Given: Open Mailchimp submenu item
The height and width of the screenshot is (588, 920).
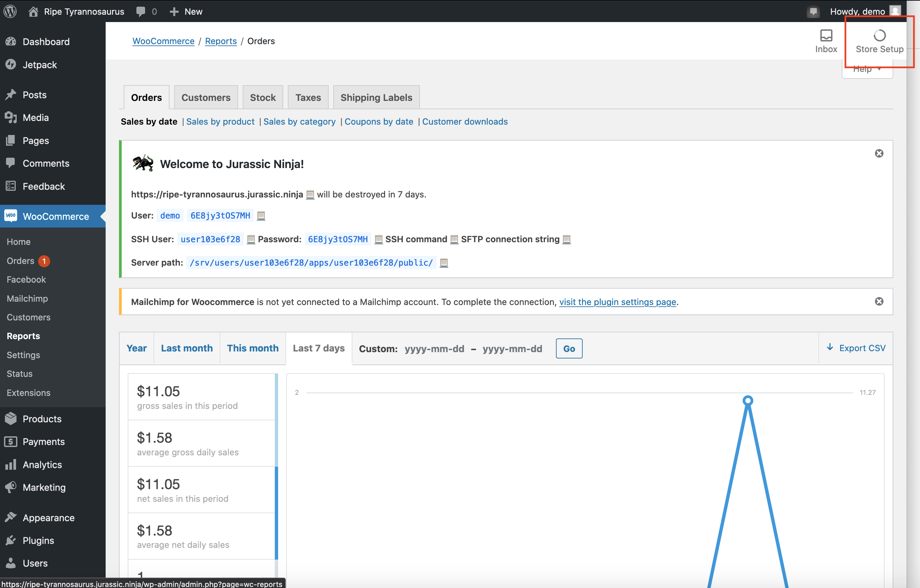Looking at the screenshot, I should 27,298.
